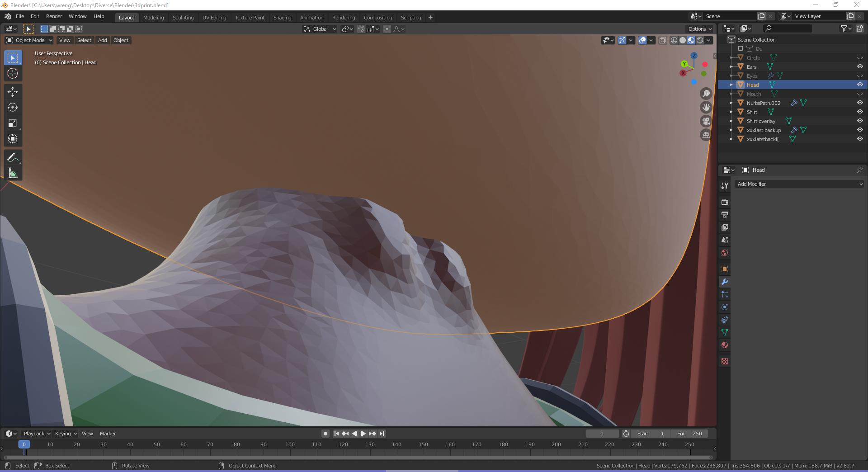Select the Annotate pencil tool
868x472 pixels.
(13, 157)
